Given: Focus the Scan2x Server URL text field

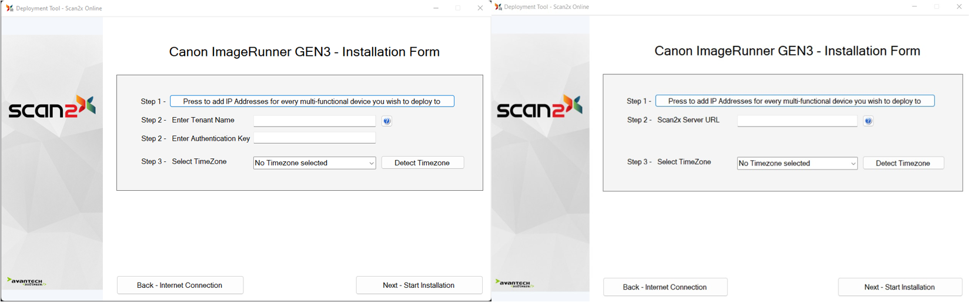Looking at the screenshot, I should [797, 121].
